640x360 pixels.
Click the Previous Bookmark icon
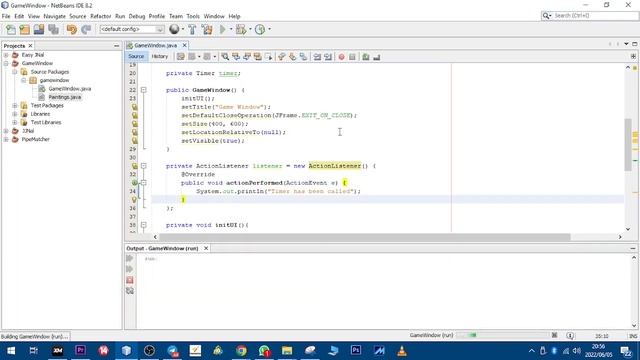[282, 57]
